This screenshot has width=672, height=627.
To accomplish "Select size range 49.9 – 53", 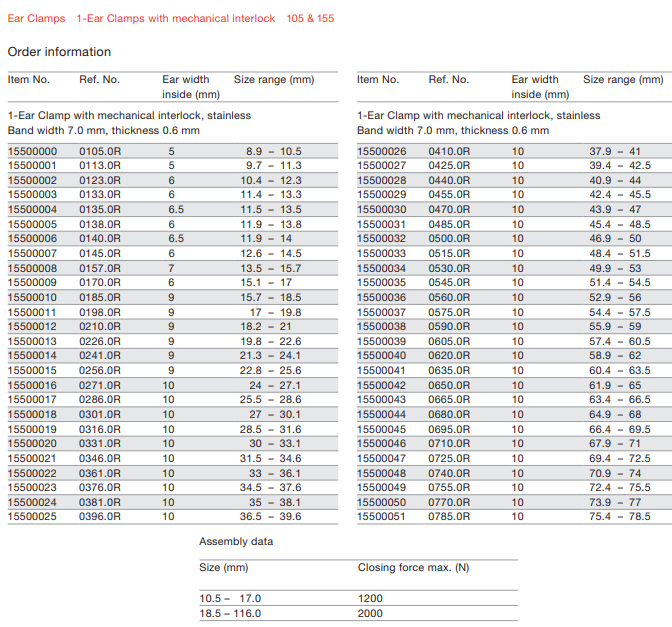I will pos(615,268).
